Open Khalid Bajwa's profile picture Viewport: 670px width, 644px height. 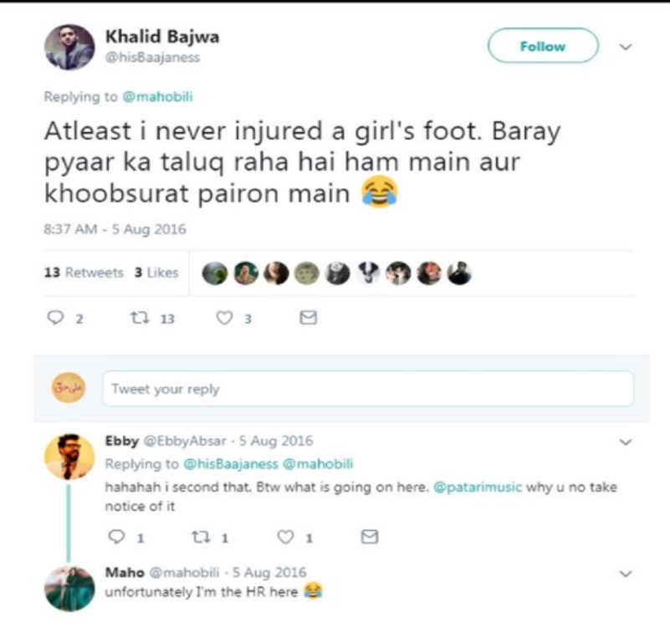pos(69,47)
